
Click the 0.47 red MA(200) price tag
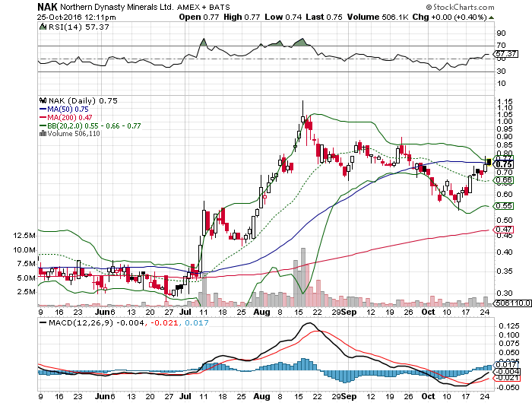pos(503,229)
